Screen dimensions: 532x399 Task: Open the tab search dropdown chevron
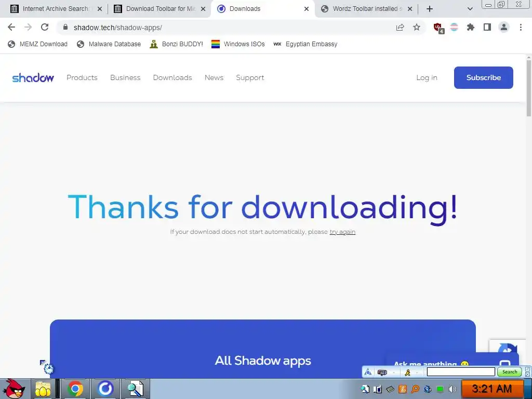470,9
